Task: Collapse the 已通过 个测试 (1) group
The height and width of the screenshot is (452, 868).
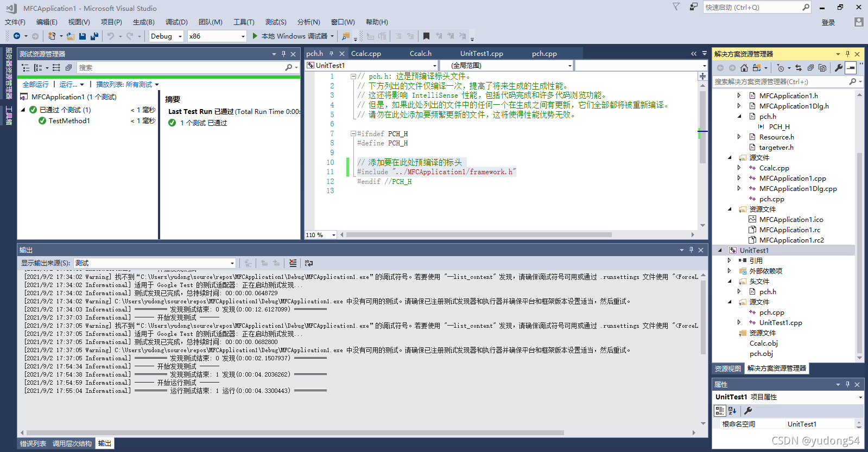Action: pyautogui.click(x=23, y=110)
